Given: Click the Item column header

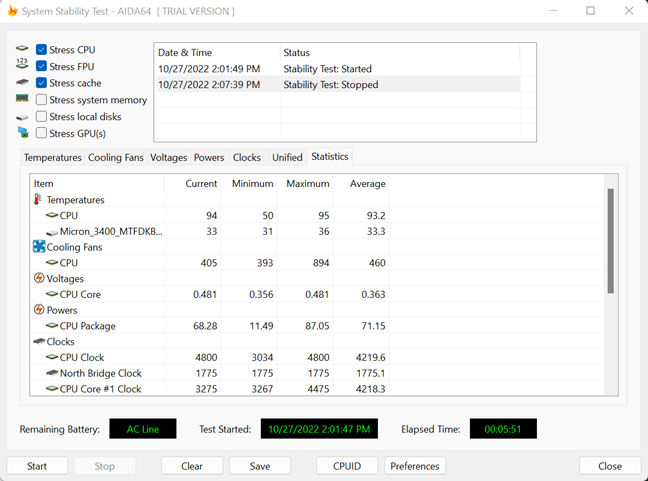Looking at the screenshot, I should 98,183.
